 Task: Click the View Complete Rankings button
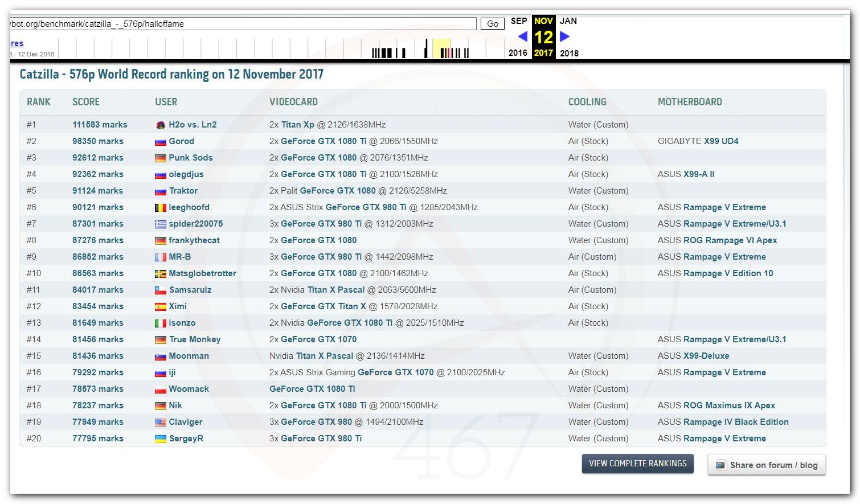click(x=638, y=464)
